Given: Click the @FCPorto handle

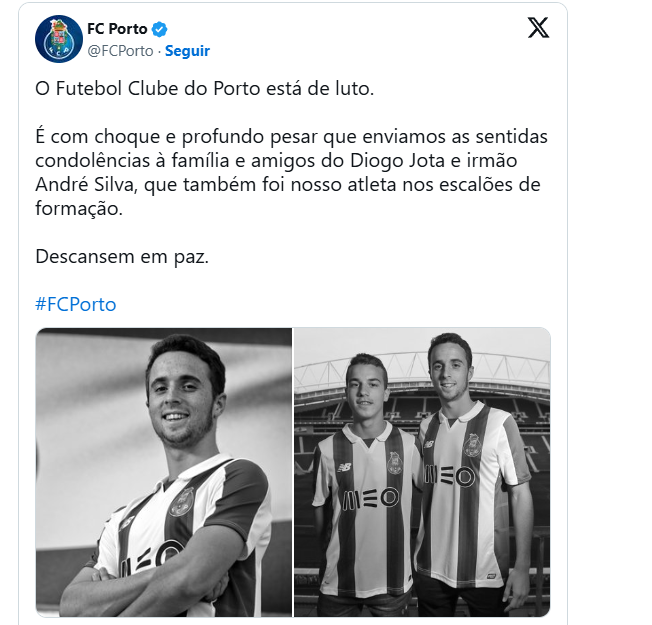Looking at the screenshot, I should click(122, 51).
